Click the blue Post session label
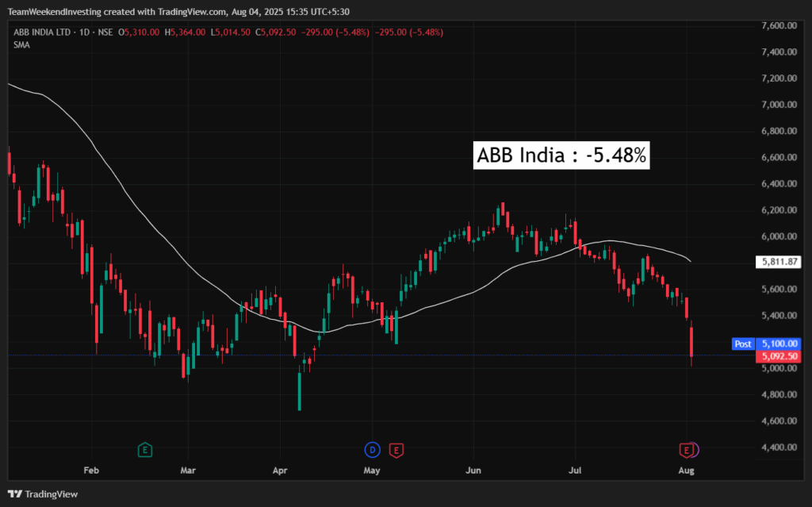The height and width of the screenshot is (507, 812). [742, 344]
